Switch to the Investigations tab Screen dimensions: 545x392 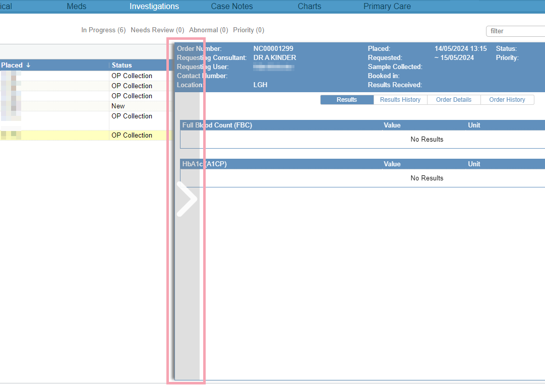click(154, 7)
